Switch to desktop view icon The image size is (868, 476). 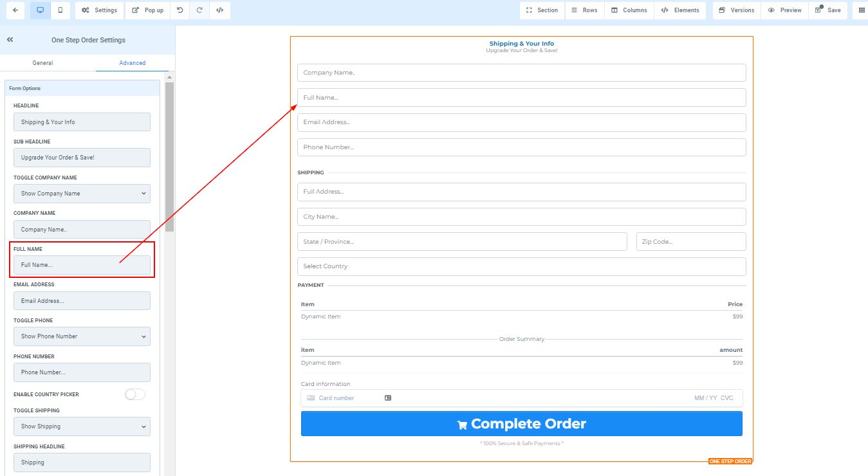click(x=41, y=10)
